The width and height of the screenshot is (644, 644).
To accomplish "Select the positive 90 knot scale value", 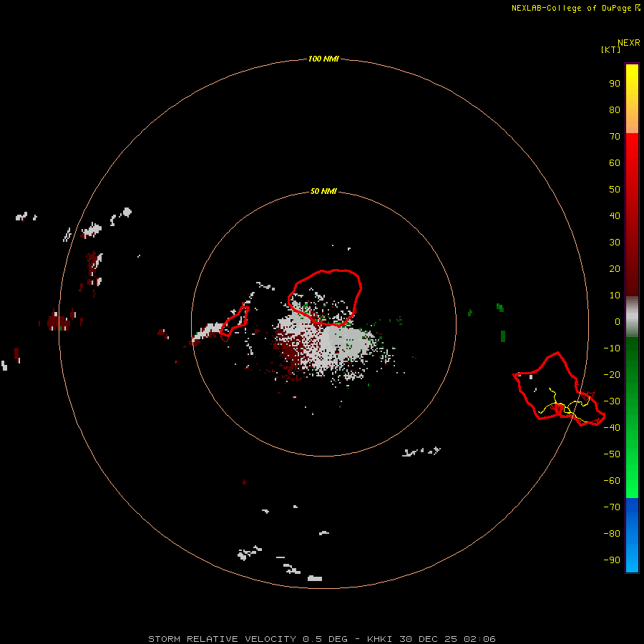I will pos(615,84).
